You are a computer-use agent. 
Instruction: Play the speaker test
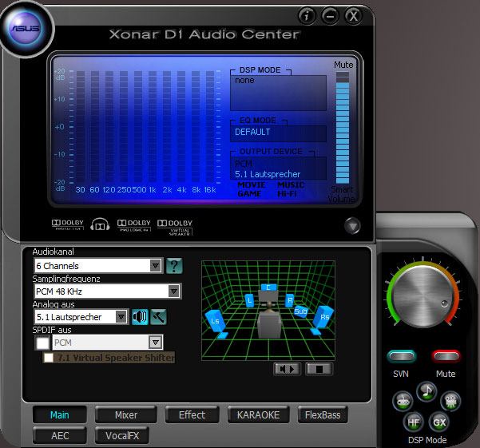pyautogui.click(x=288, y=369)
